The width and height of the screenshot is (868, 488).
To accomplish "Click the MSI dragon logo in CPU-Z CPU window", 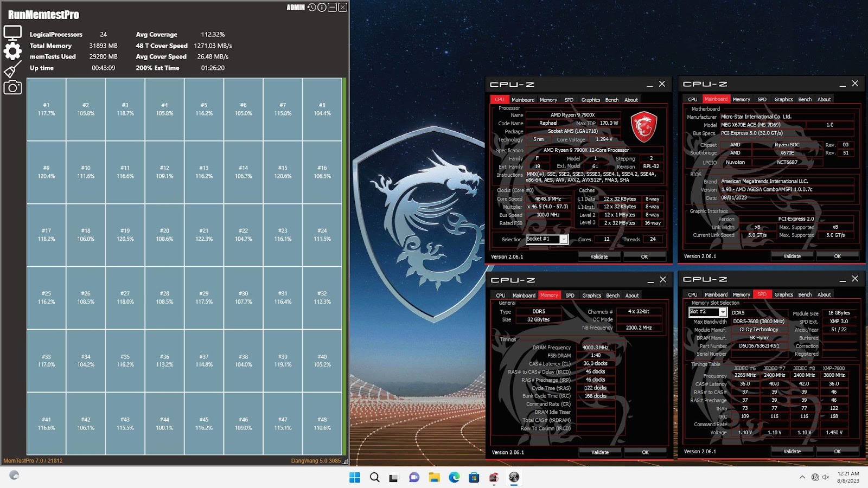I will 644,126.
